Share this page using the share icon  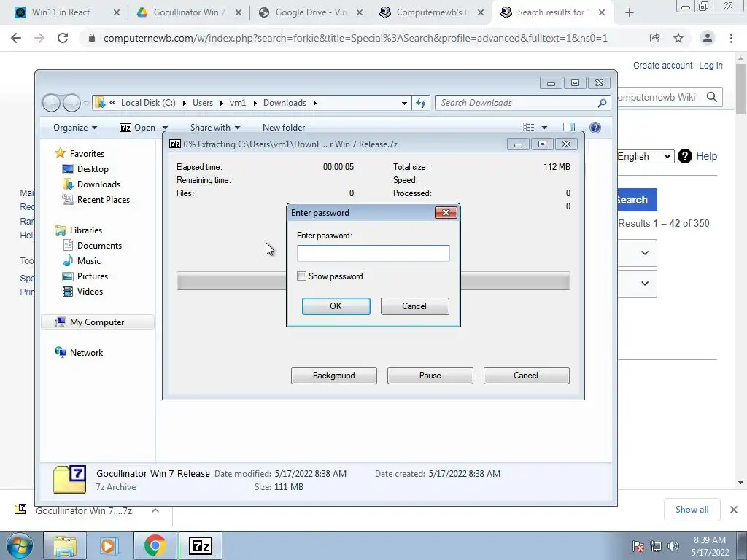(654, 38)
